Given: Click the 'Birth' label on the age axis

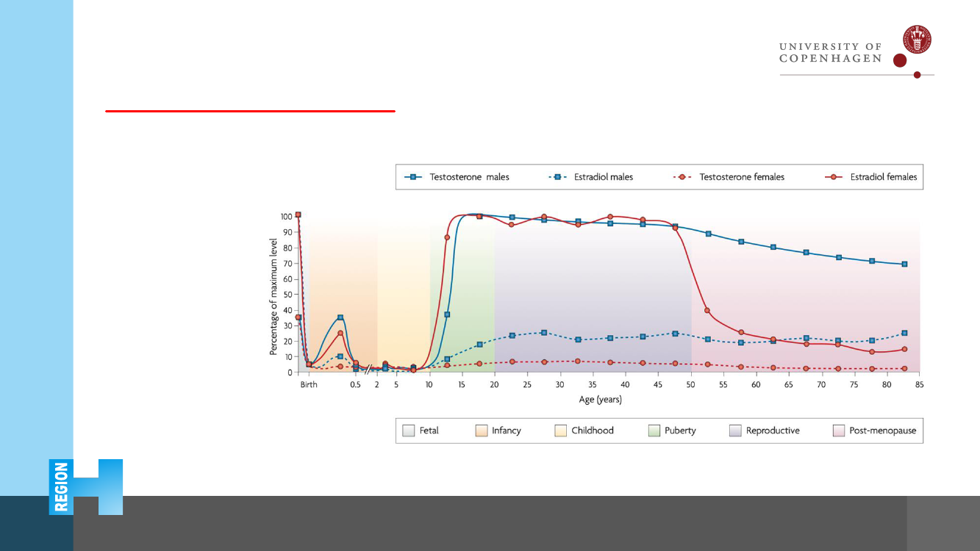Looking at the screenshot, I should point(309,385).
